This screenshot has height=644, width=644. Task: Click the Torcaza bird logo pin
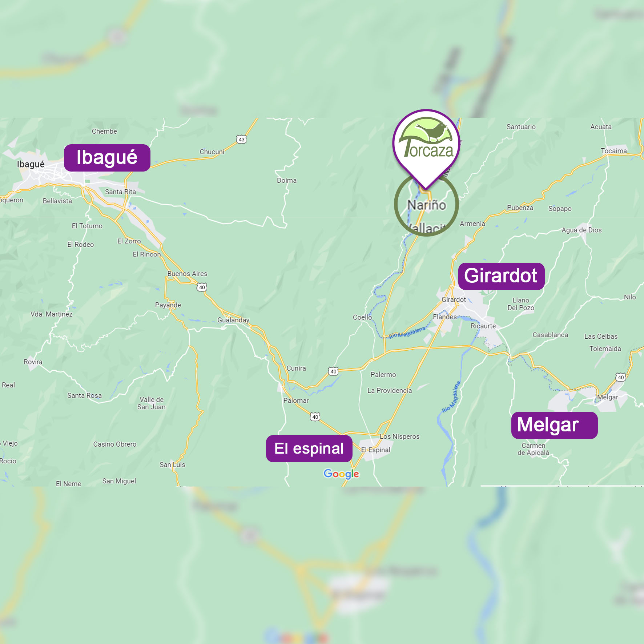pyautogui.click(x=426, y=145)
